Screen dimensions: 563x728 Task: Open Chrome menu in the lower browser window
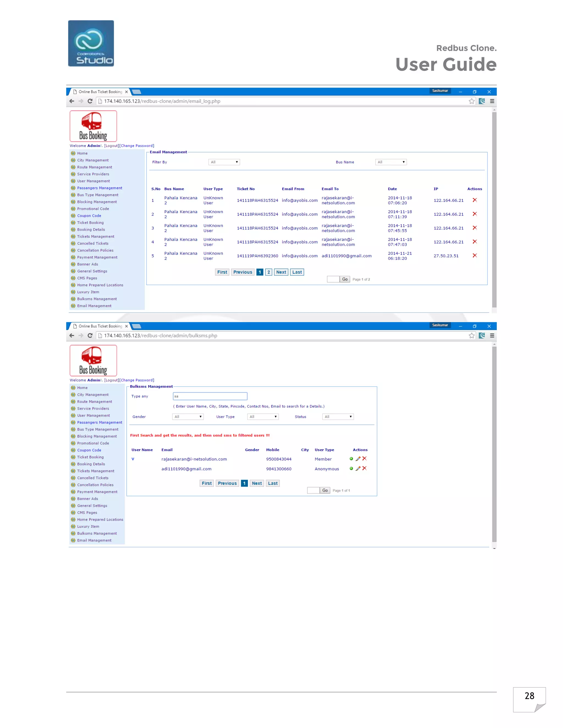[492, 335]
